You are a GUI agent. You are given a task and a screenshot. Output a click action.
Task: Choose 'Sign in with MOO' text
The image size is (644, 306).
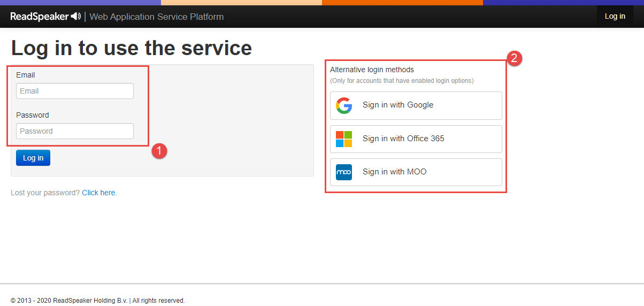[394, 172]
